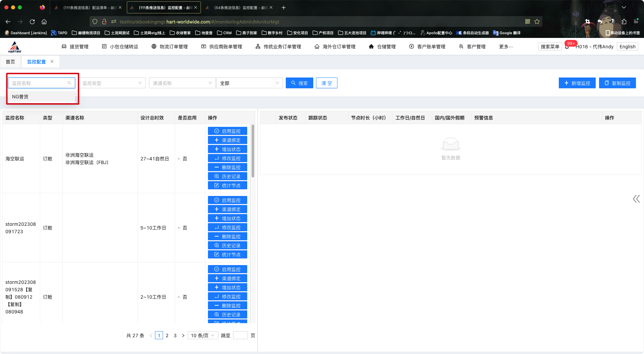Expand right panel with double-chevron icon
Viewport: 644px width, 354px height.
click(x=636, y=199)
